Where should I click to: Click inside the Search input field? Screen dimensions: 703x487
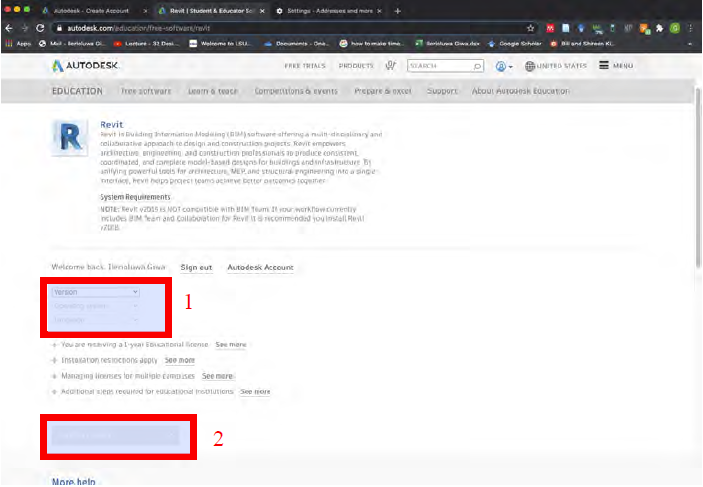(437, 66)
